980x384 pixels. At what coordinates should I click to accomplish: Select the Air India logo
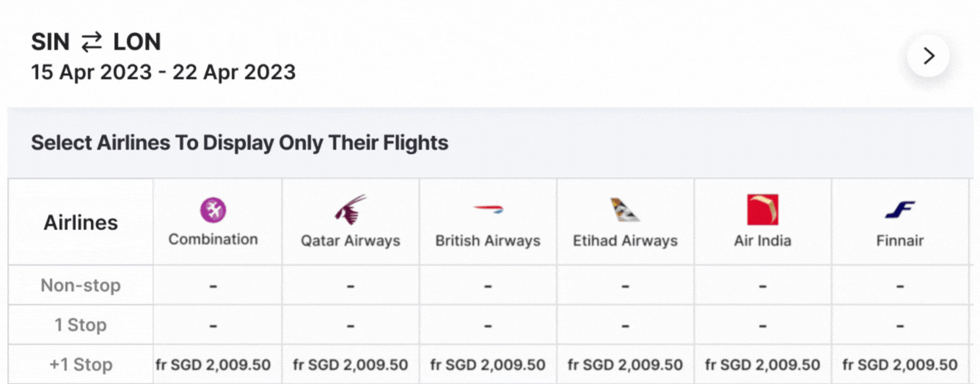[762, 210]
